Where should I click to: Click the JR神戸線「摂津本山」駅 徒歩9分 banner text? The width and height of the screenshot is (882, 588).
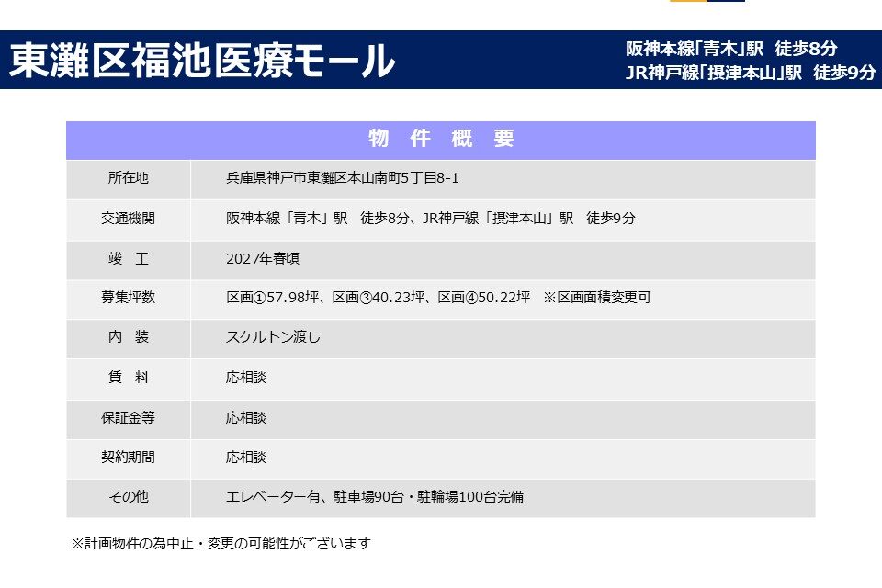click(750, 73)
